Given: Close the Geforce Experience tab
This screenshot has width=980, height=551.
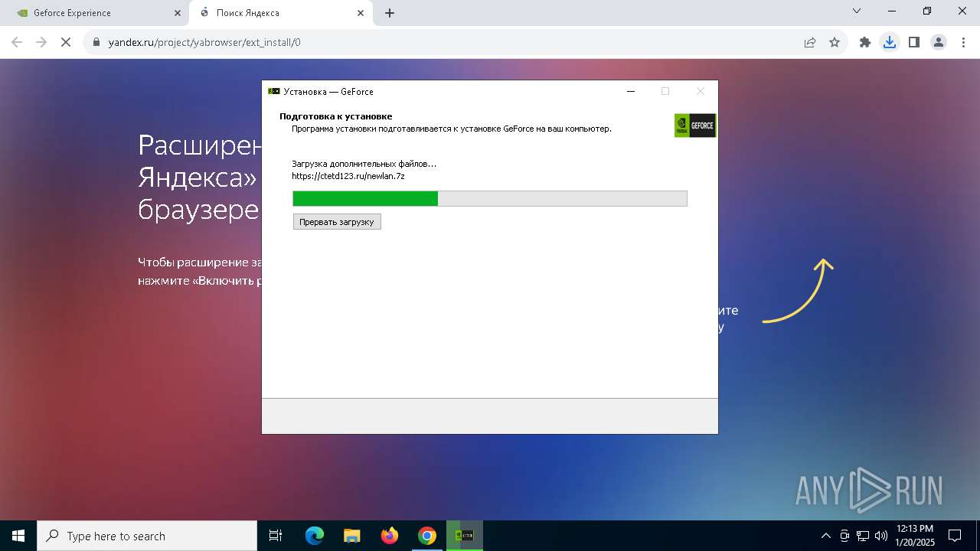Looking at the screenshot, I should (178, 13).
